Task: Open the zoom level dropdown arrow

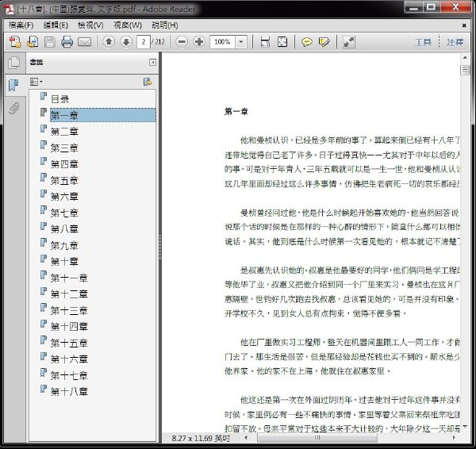Action: [241, 41]
